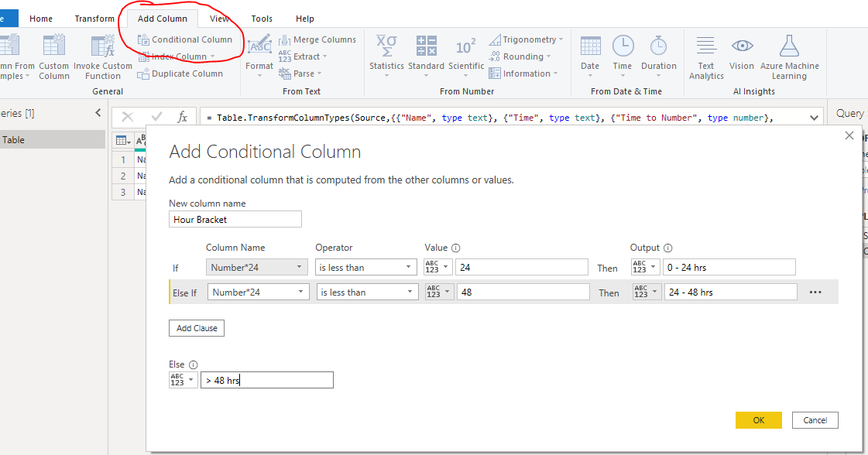
Task: Open the Time column menu
Action: coord(623,56)
